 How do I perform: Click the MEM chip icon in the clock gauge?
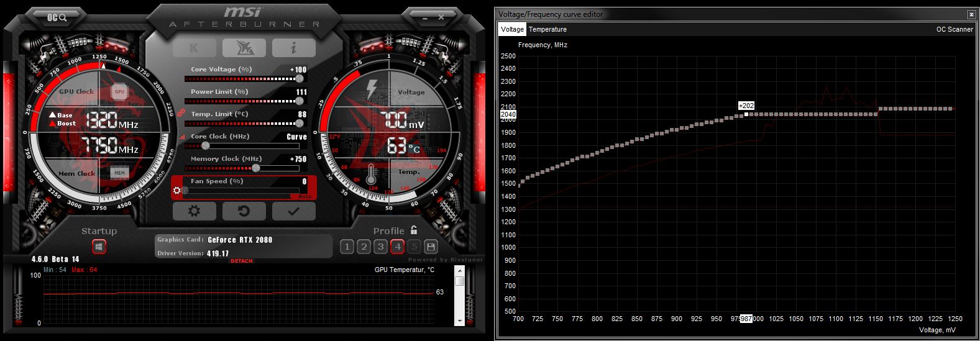point(119,173)
